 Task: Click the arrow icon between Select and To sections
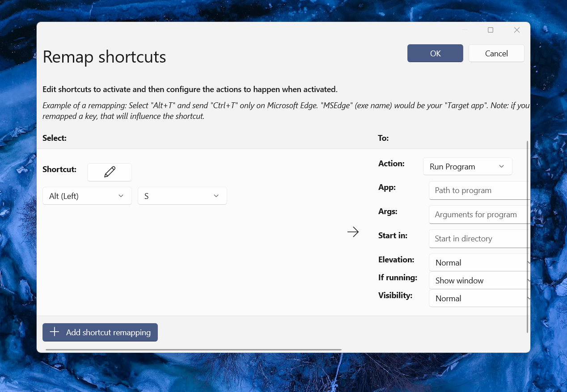353,232
